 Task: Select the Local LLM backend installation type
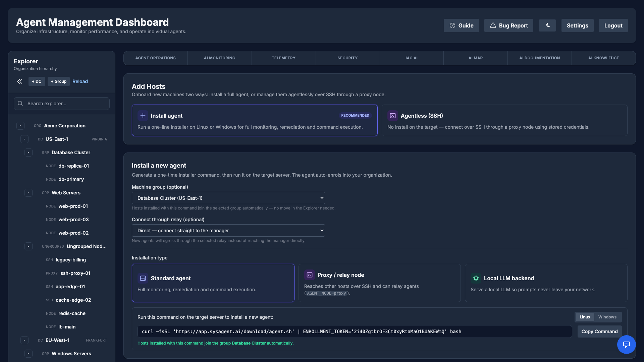point(546,283)
